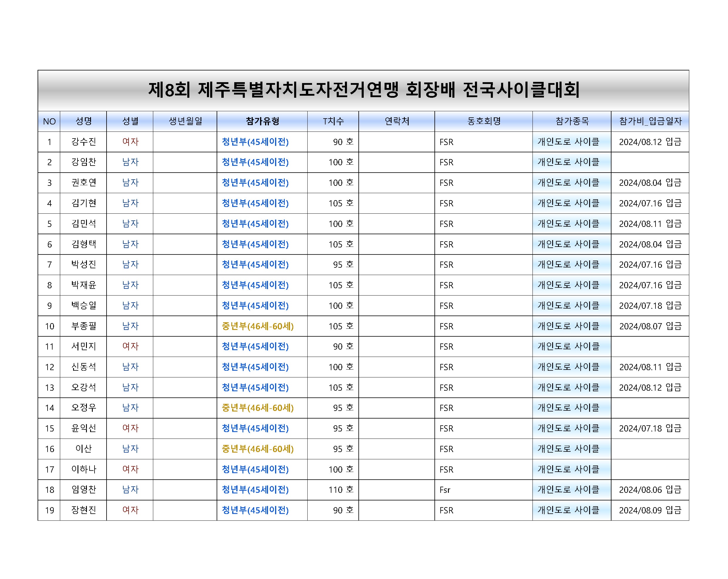Screen dimensions: 728x579
Task: Select 중년부(46세-60세) in 오정우's row
Action: click(258, 408)
